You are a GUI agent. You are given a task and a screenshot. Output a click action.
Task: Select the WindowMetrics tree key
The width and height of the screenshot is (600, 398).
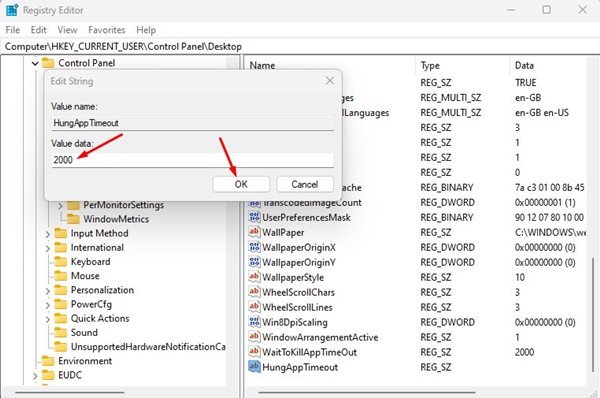point(116,219)
